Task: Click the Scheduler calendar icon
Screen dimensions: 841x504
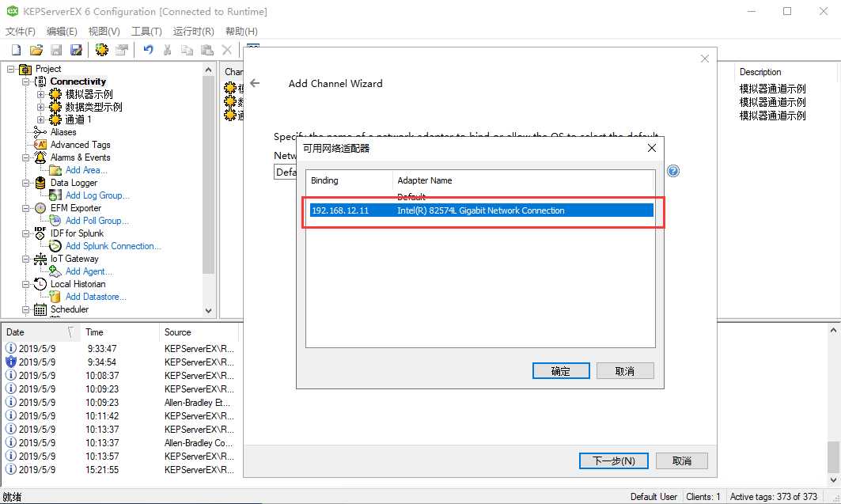Action: point(40,309)
